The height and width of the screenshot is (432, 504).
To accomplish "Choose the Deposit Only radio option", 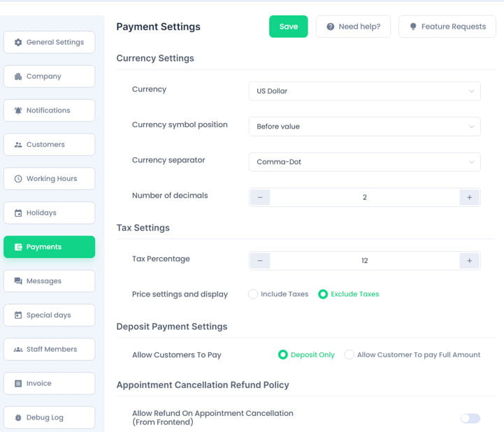I will pos(283,354).
